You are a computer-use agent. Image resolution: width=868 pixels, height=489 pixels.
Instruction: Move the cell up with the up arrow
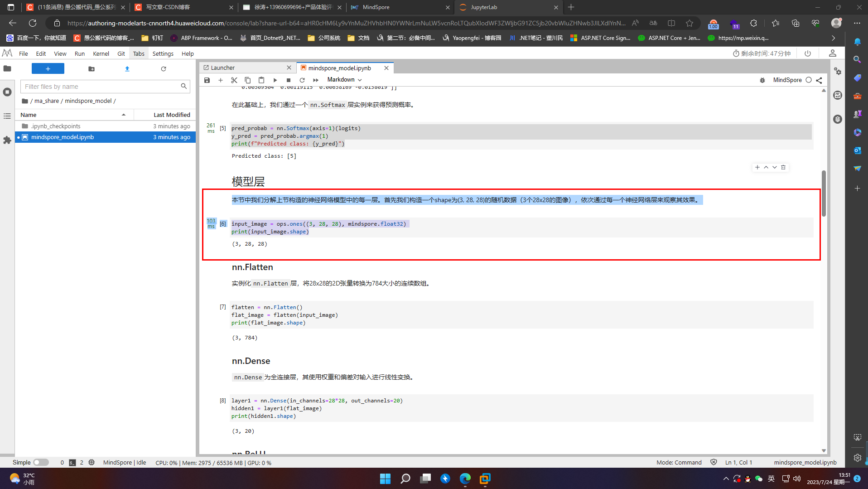(x=766, y=167)
